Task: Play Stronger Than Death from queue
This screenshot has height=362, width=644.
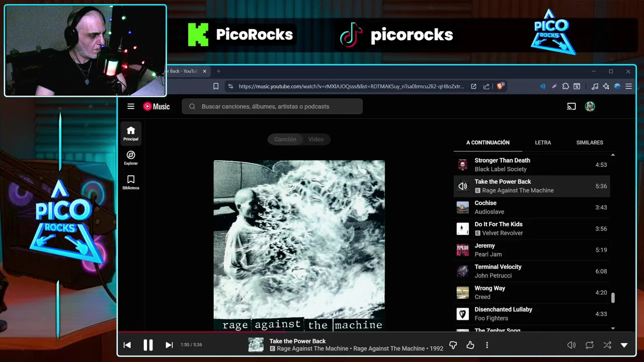Action: [532, 164]
